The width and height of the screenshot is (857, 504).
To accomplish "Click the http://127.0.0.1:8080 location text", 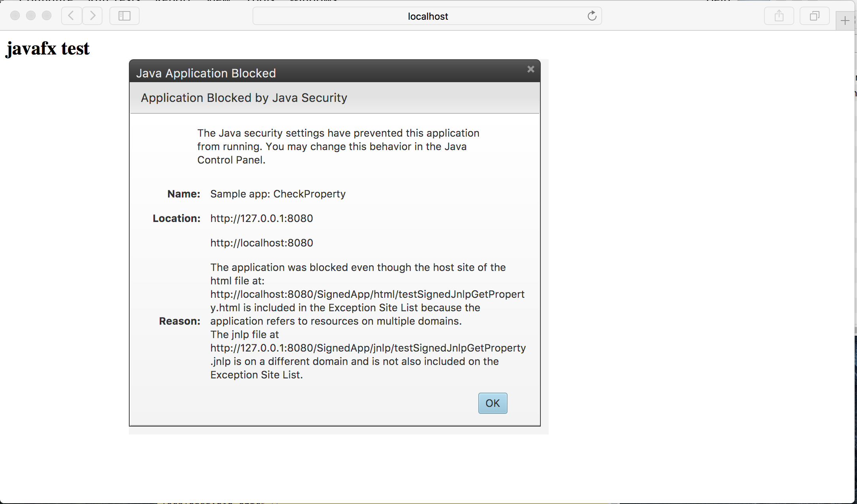I will 261,218.
